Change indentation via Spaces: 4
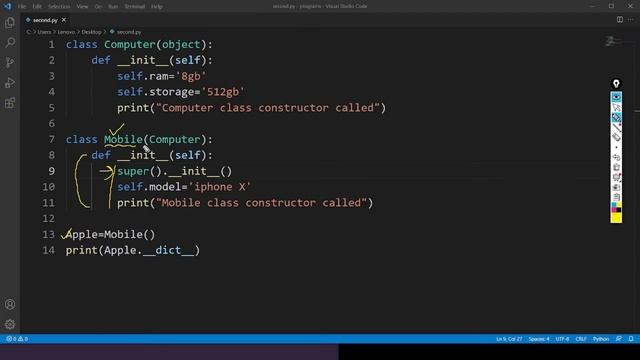This screenshot has width=640, height=360. (539, 339)
